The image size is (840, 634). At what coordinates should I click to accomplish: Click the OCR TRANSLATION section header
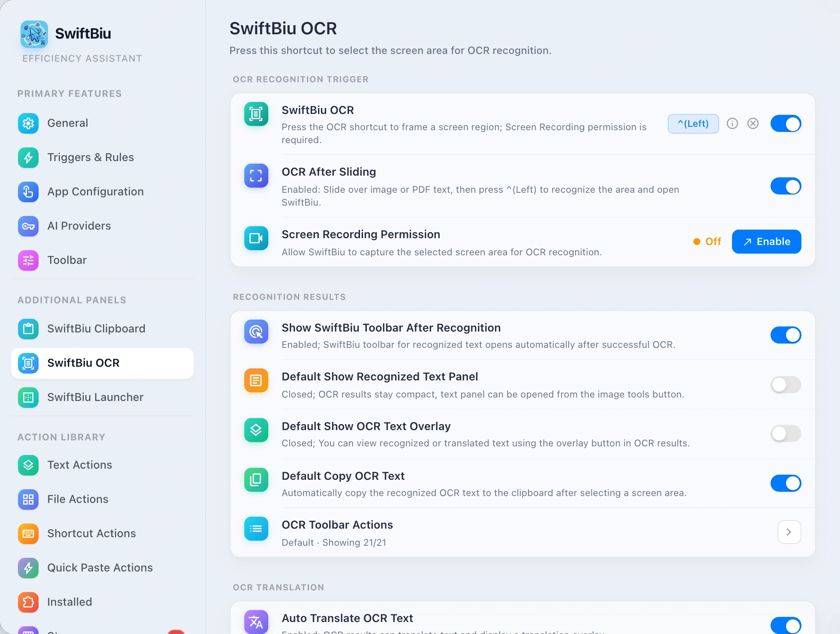tap(279, 588)
